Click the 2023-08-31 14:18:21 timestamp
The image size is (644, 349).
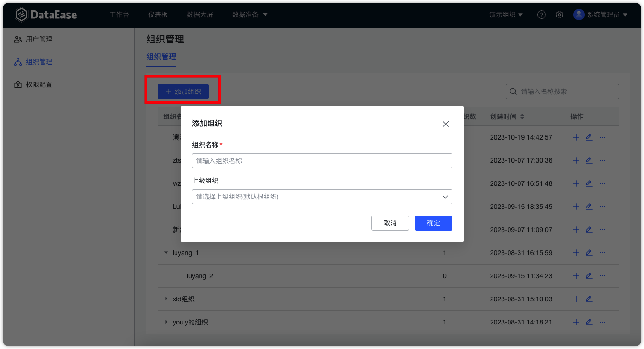(x=521, y=322)
